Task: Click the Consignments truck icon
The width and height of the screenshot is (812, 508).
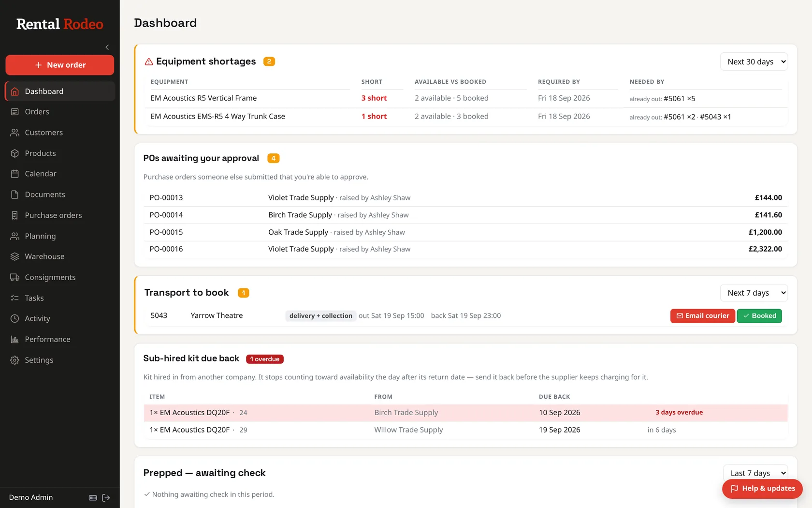Action: click(15, 277)
